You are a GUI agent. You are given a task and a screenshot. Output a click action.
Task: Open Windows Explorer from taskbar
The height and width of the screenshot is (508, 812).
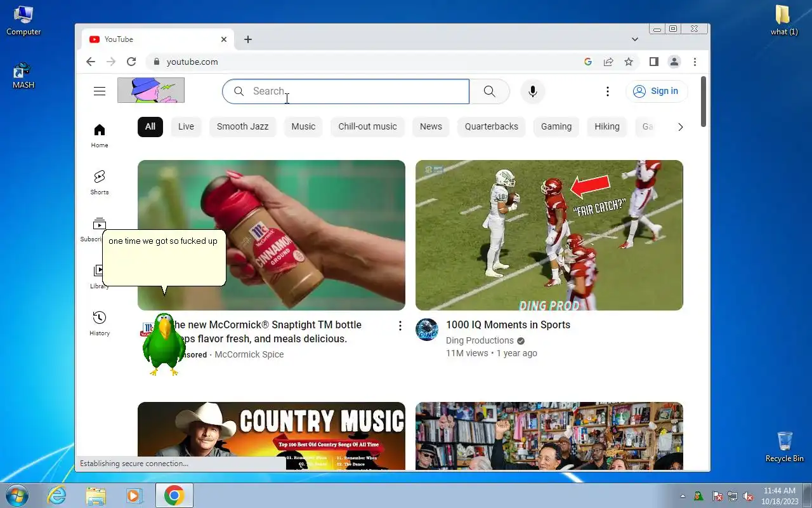(96, 495)
